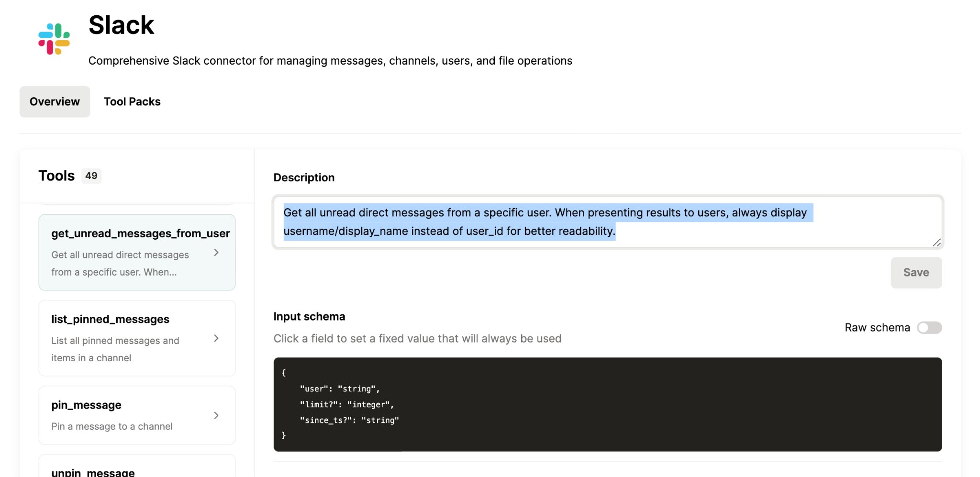Switch to the Overview tab
Viewport: 980px width, 477px height.
(x=54, y=101)
